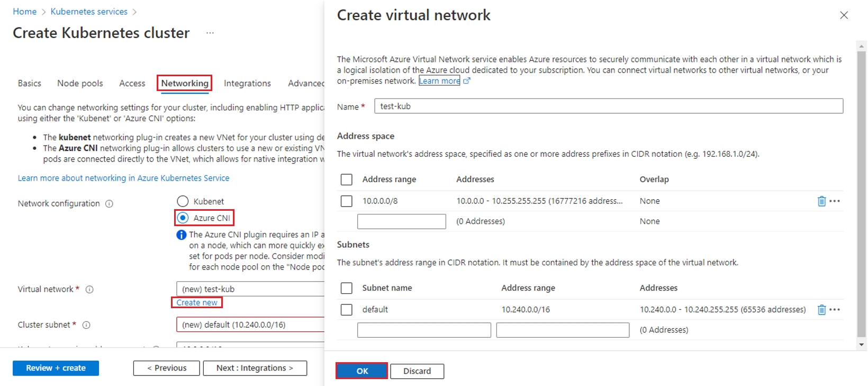Click the Create new virtual network link
Image resolution: width=868 pixels, height=386 pixels.
coord(197,302)
